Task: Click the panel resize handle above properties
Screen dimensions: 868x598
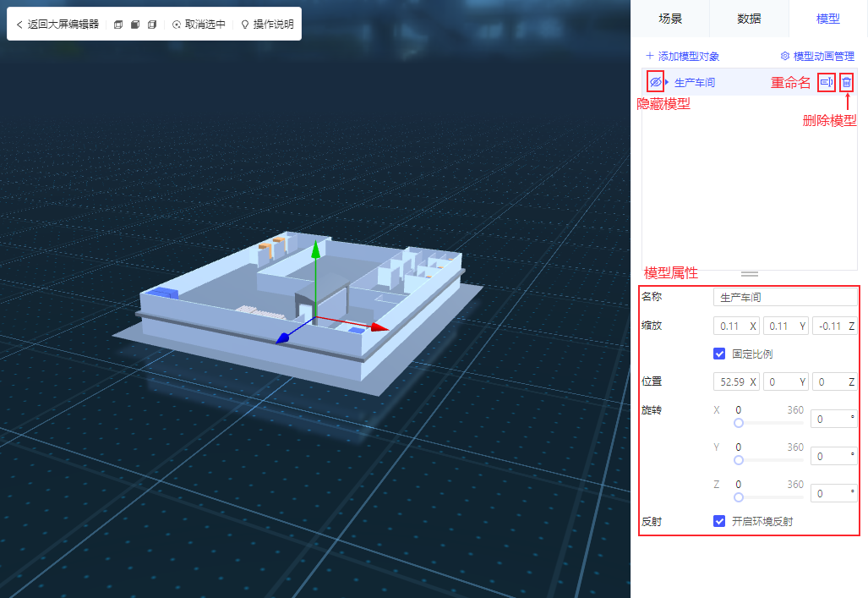Action: (750, 274)
